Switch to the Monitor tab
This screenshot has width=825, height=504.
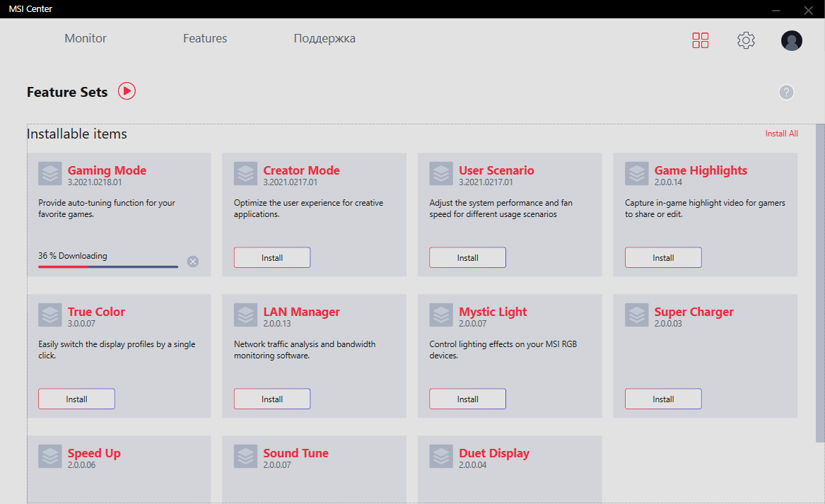(86, 38)
